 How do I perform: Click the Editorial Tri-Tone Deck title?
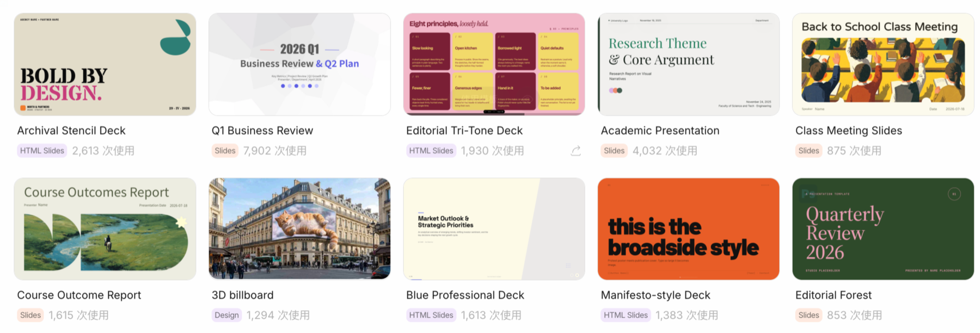(x=464, y=131)
